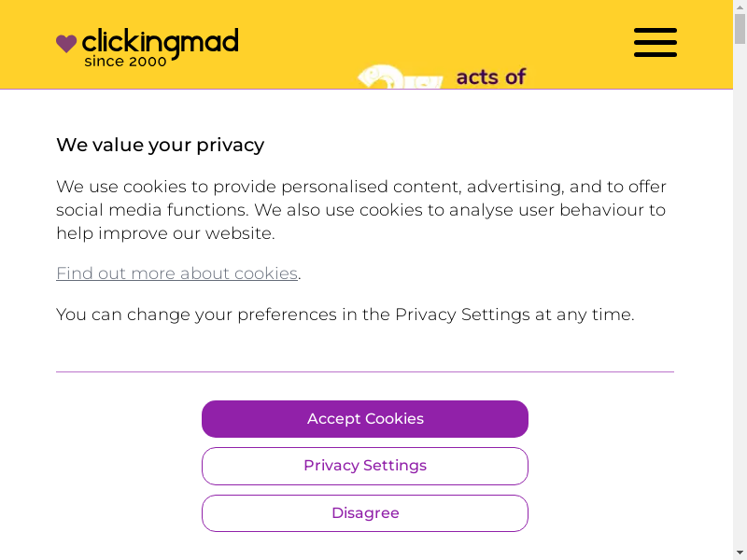This screenshot has height=560, width=747.
Task: Accept all cookies
Action: [x=365, y=419]
